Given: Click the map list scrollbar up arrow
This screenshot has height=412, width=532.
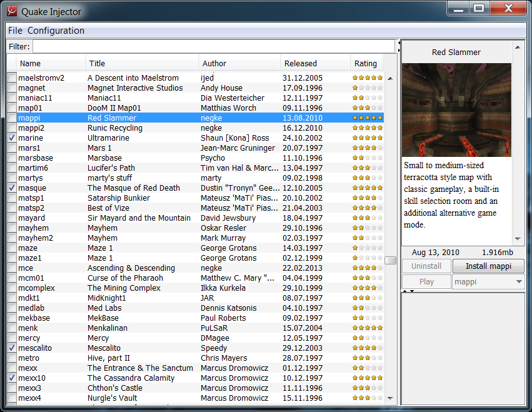Looking at the screenshot, I should pos(390,78).
